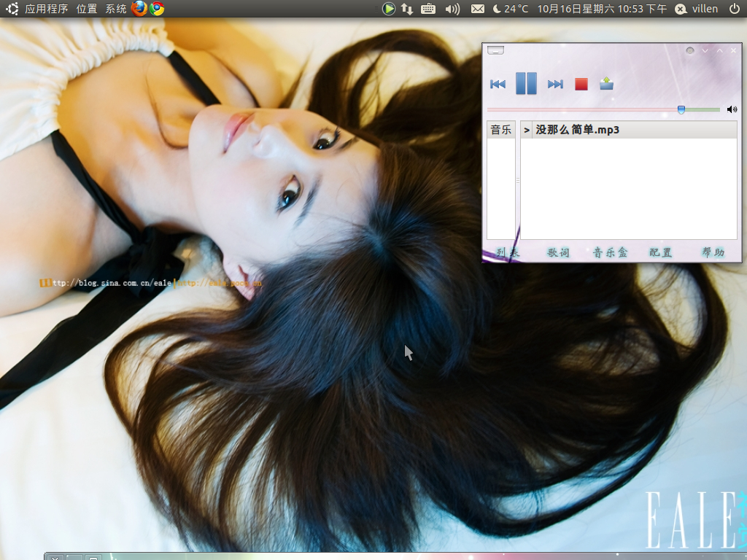Open the power session menu

pyautogui.click(x=734, y=9)
